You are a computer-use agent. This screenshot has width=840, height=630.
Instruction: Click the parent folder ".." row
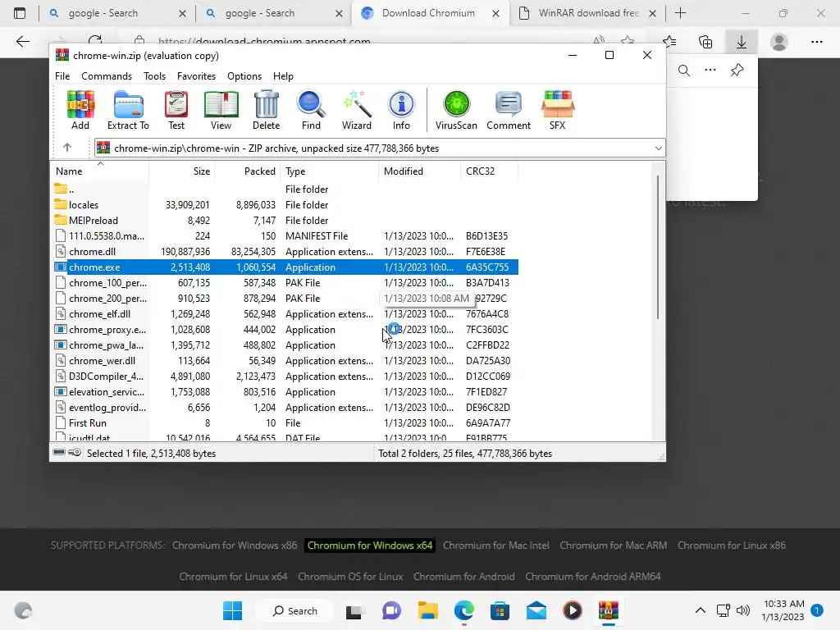[285, 189]
